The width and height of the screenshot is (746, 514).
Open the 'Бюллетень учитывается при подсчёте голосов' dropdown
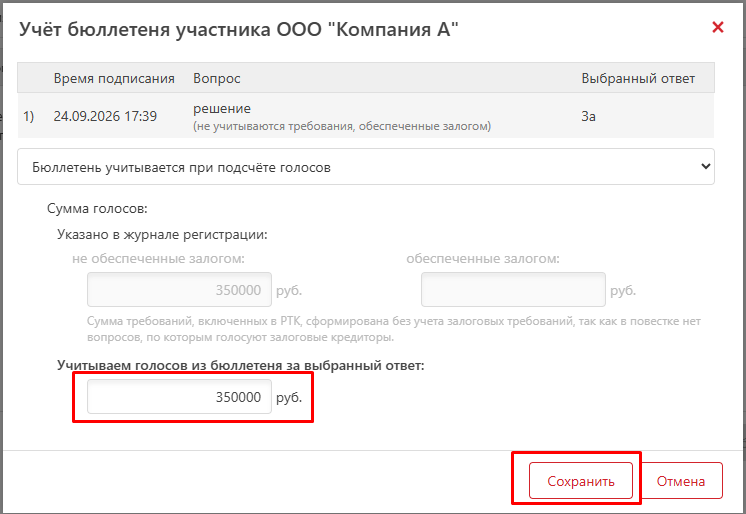366,167
